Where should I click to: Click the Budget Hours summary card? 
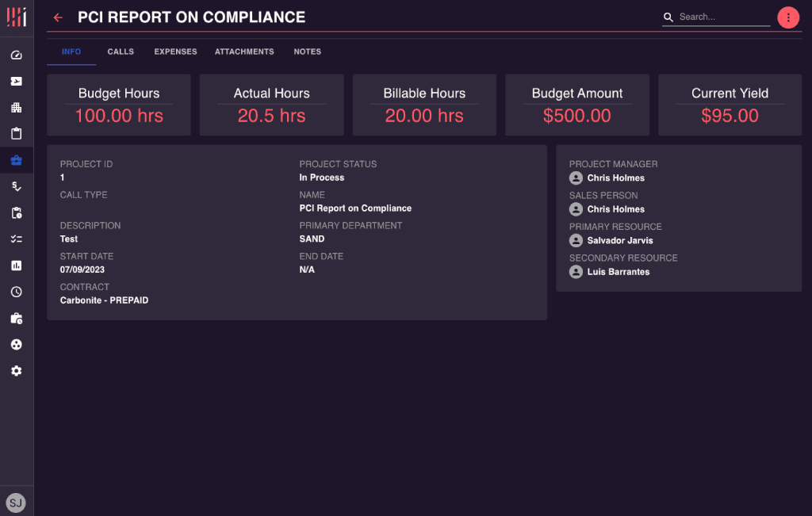click(x=119, y=105)
